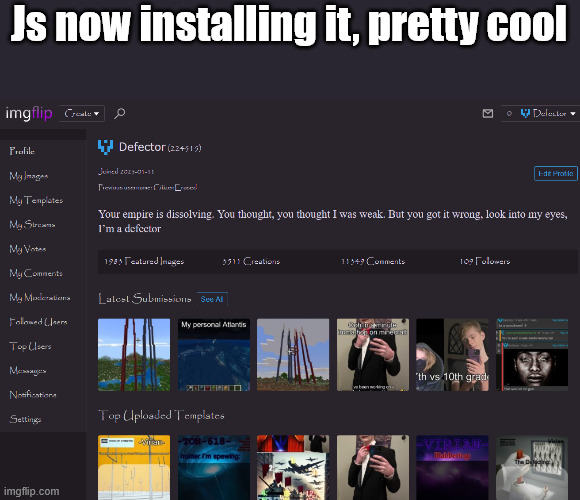Open Profile in sidebar
The height and width of the screenshot is (500, 580).
22,151
